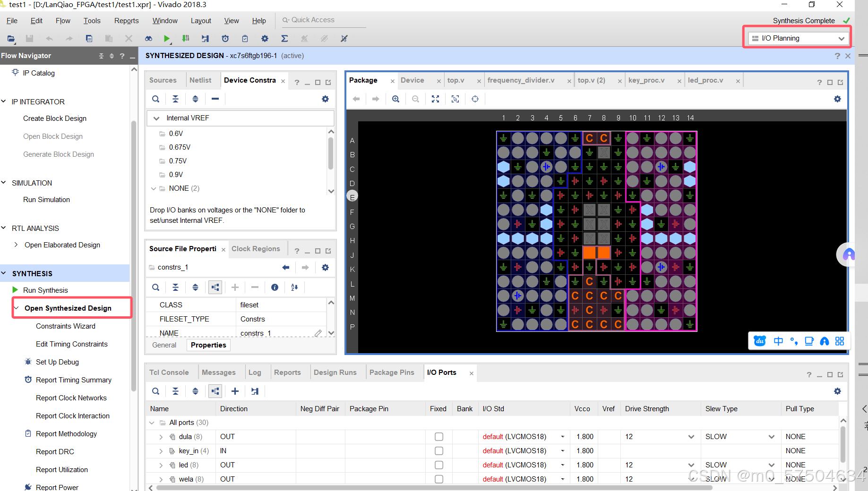Expand the key_in (4) port group
Screen dimensions: 868x491
click(161, 451)
